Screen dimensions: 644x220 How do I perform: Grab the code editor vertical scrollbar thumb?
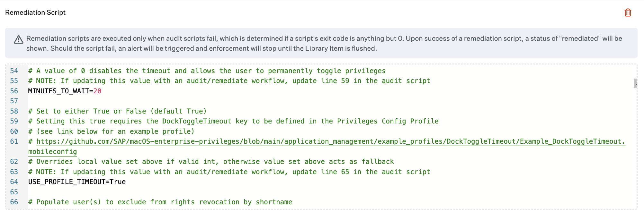click(x=635, y=83)
